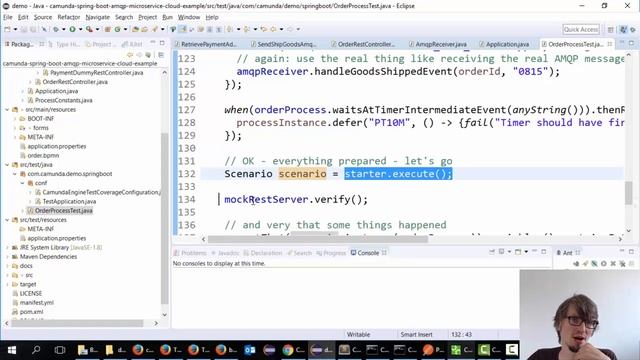Open the File menu

click(x=8, y=17)
